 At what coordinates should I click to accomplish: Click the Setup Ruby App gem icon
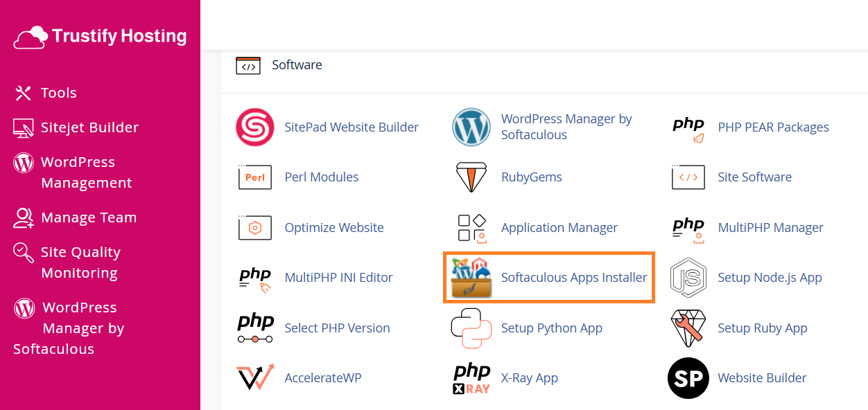[x=688, y=328]
